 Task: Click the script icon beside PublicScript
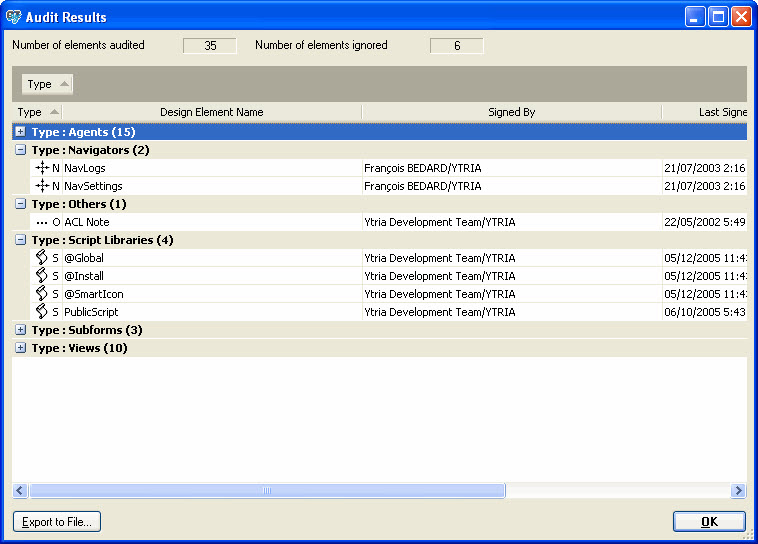42,312
